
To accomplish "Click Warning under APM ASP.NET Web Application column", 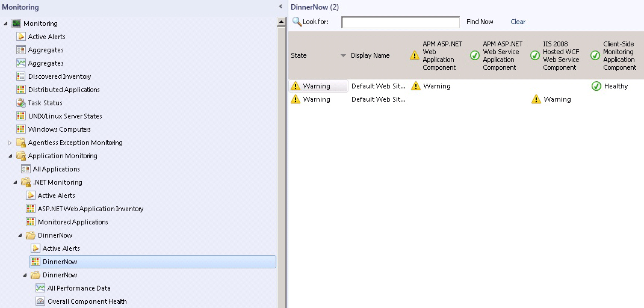I will [x=436, y=86].
